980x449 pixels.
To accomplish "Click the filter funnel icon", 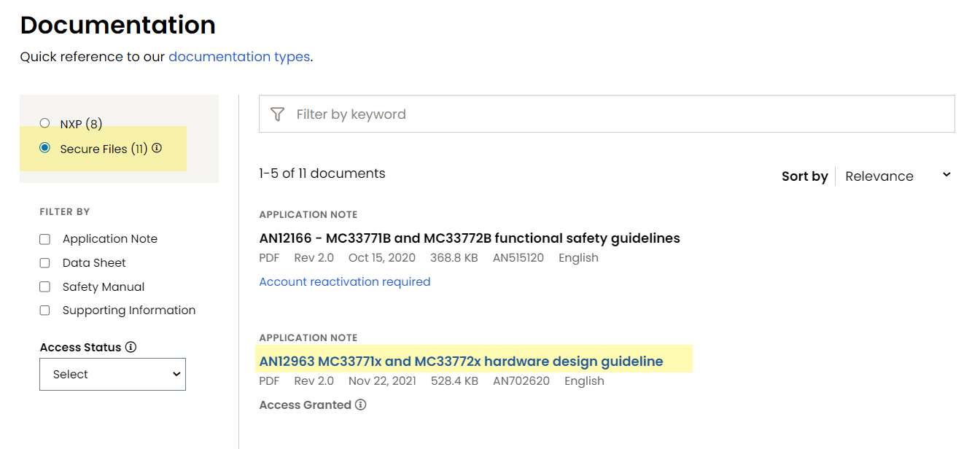I will click(277, 114).
